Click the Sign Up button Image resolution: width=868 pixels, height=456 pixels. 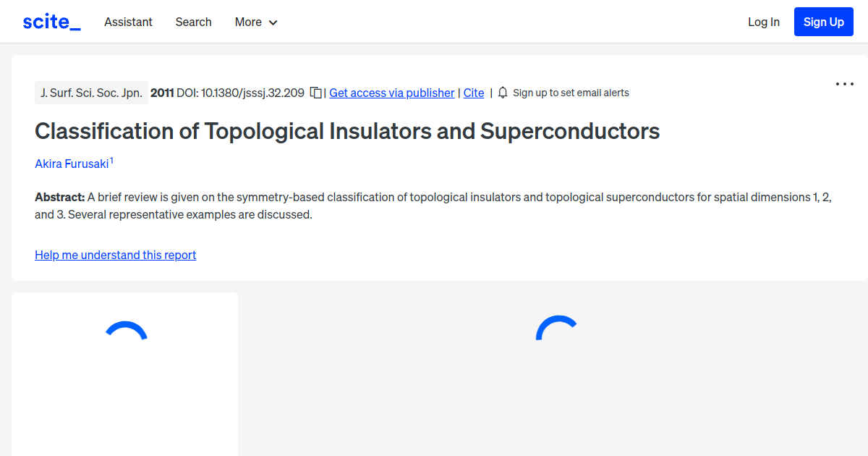click(823, 21)
